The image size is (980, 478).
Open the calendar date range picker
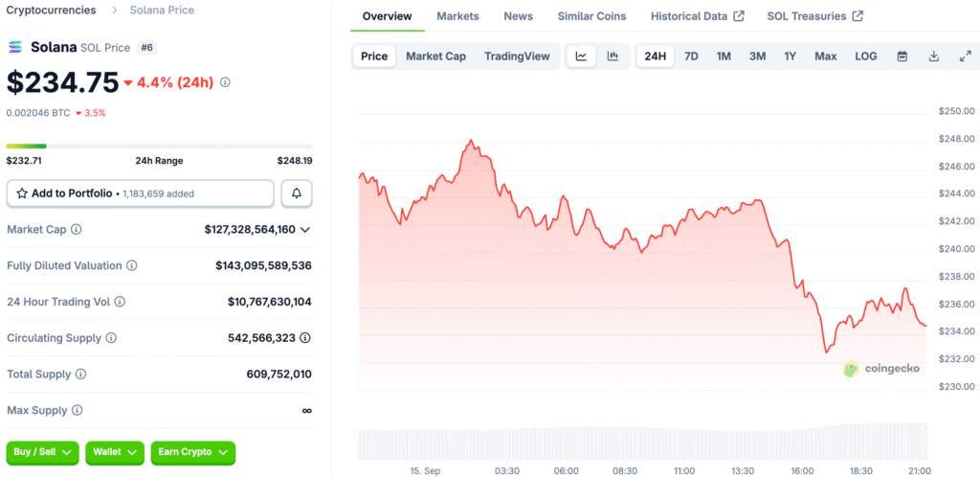click(902, 57)
